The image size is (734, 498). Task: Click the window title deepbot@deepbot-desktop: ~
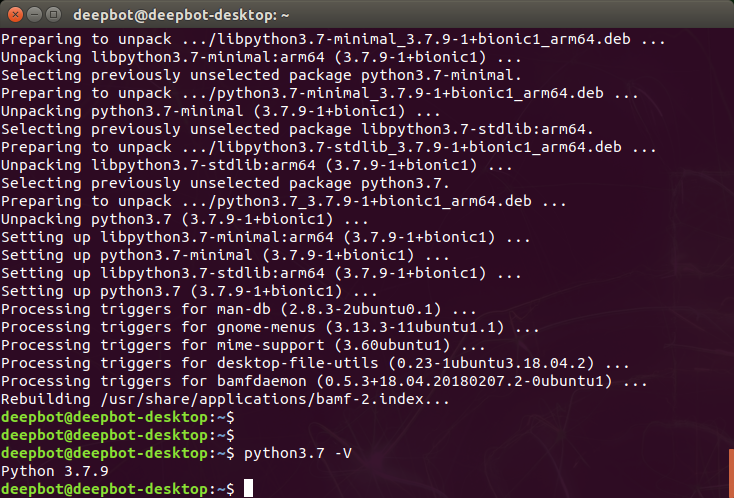tap(181, 15)
